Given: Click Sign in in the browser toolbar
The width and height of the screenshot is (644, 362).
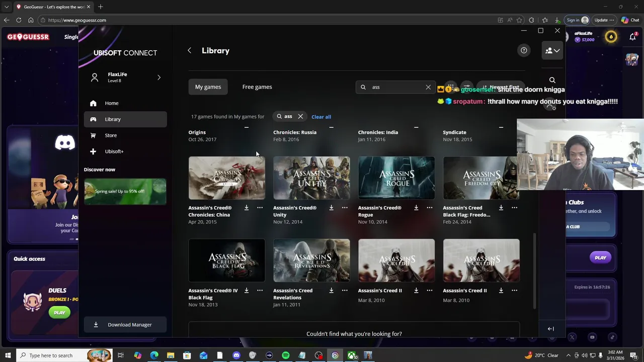Looking at the screenshot, I should [x=577, y=20].
